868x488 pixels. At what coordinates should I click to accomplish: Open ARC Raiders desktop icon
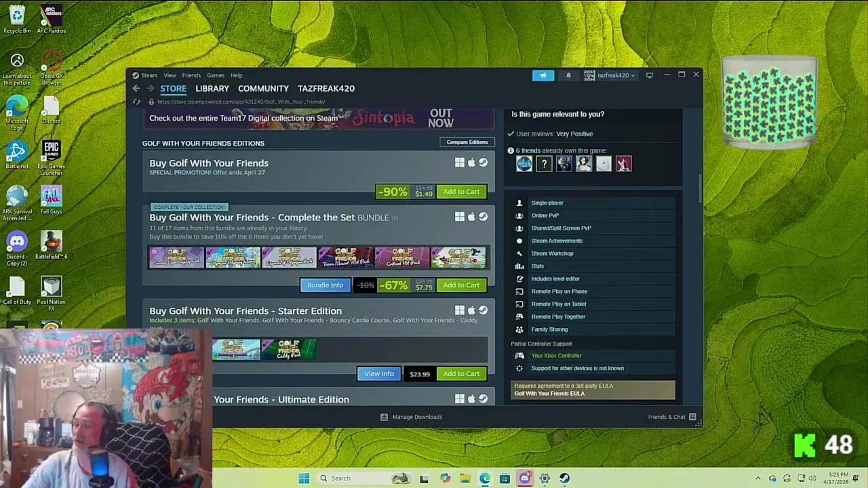coord(52,19)
